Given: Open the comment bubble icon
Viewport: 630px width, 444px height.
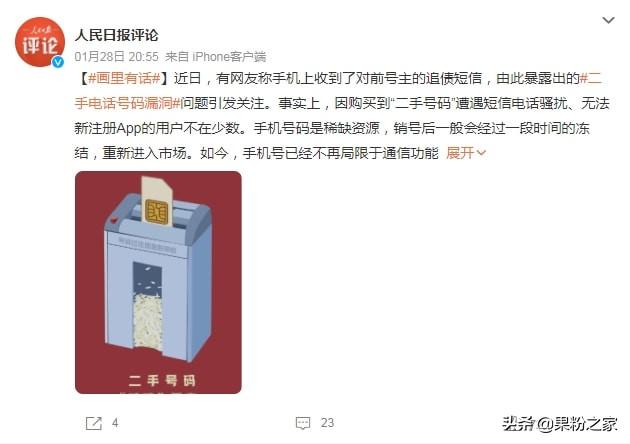Looking at the screenshot, I should click(303, 423).
